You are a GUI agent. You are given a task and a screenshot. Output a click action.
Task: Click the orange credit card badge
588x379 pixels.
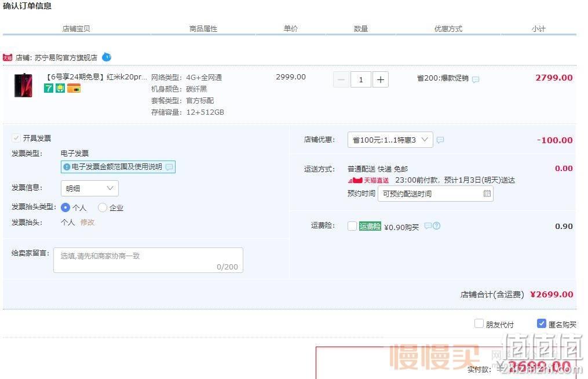coord(74,89)
